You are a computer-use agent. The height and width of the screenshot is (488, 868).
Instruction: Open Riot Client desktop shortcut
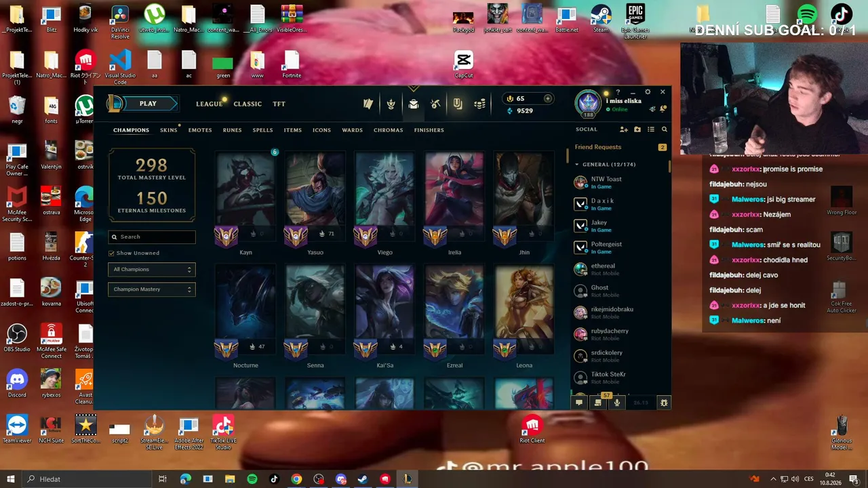532,430
